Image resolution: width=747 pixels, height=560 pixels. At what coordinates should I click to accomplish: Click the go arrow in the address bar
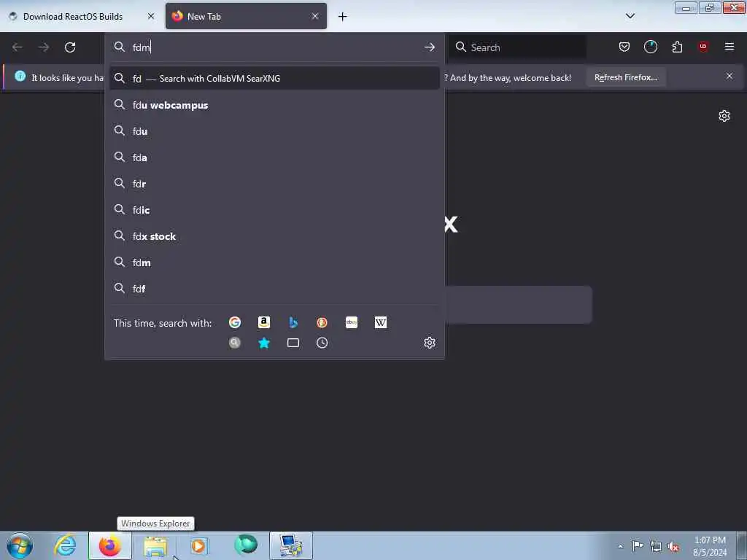tap(429, 47)
